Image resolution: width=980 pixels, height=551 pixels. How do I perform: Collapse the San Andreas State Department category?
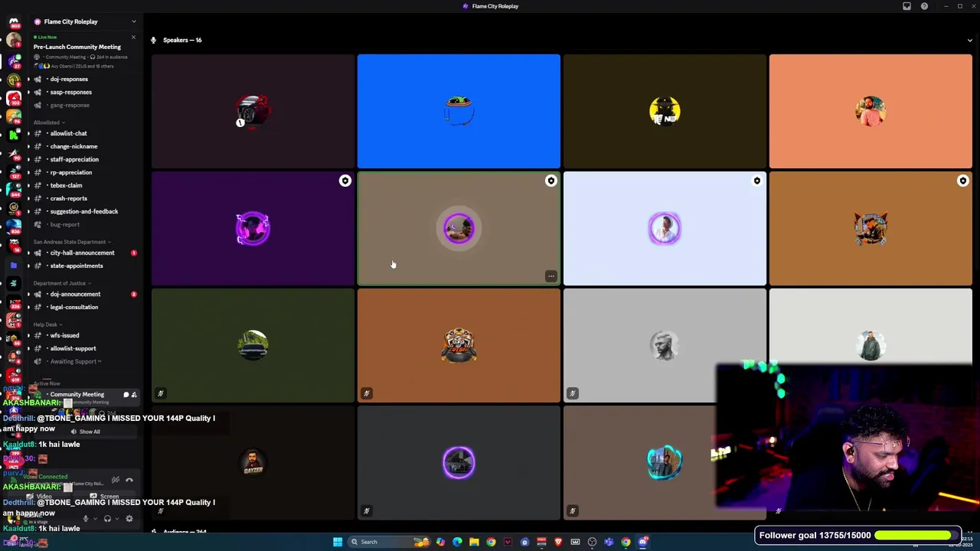click(x=72, y=242)
